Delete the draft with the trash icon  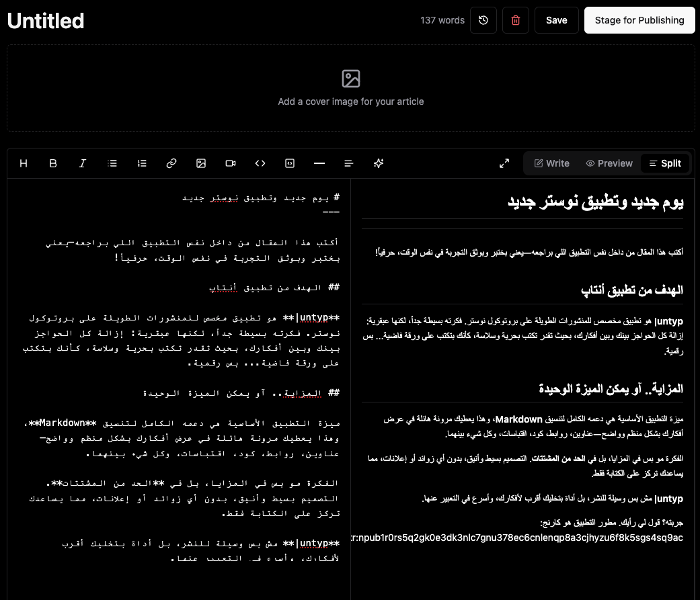[x=516, y=20]
